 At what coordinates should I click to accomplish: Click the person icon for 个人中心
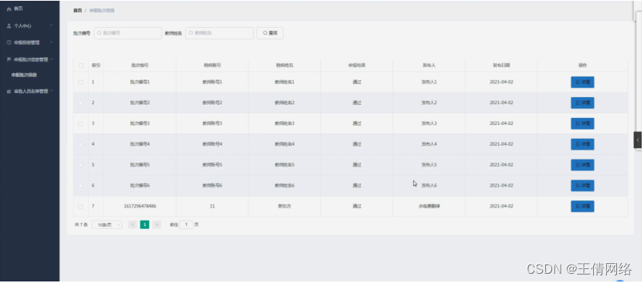point(9,25)
